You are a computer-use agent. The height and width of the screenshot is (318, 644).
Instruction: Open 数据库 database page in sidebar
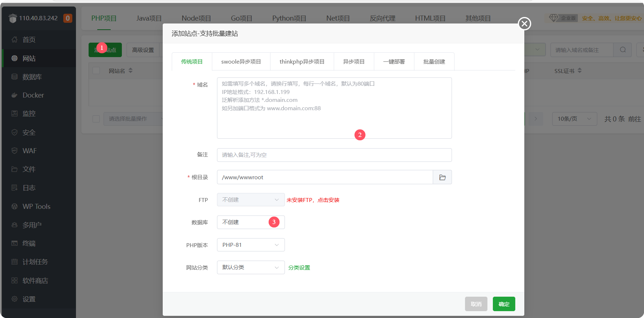click(x=32, y=77)
